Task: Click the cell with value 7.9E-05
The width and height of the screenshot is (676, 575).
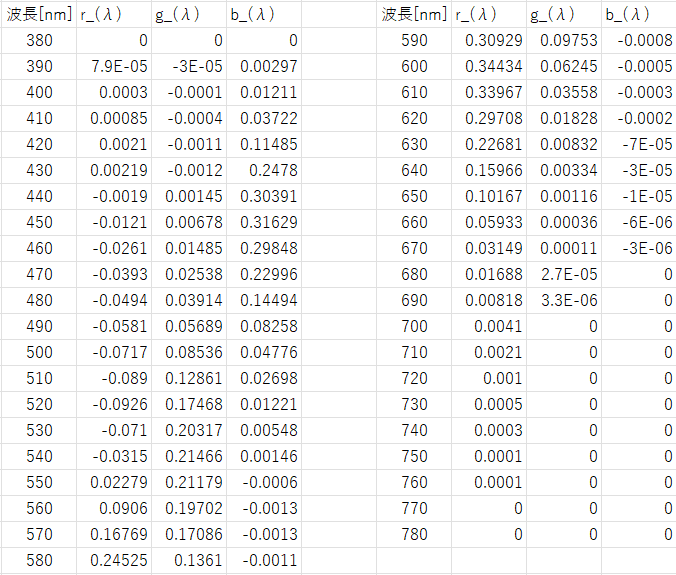Action: (x=114, y=67)
